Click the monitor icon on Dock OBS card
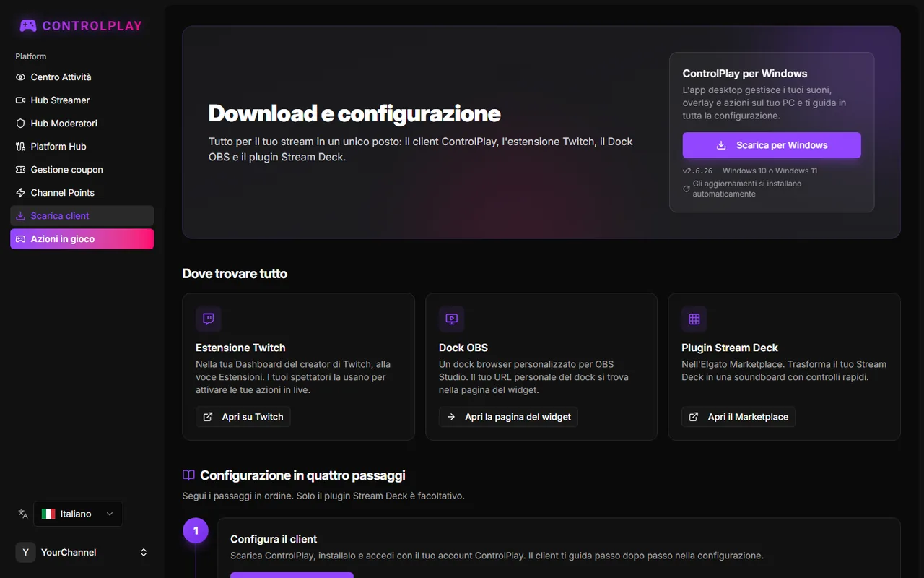This screenshot has height=578, width=924. (x=452, y=319)
